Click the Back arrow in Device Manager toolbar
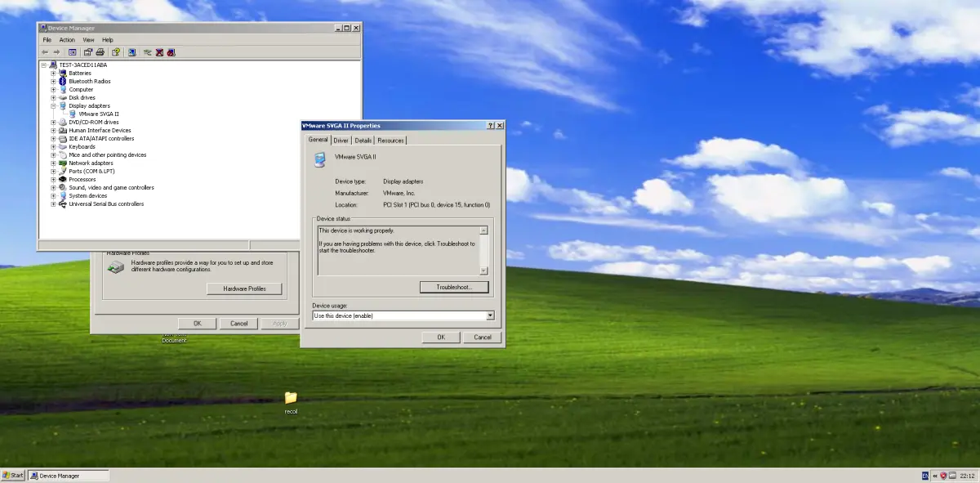Screen dimensions: 980x483 click(x=45, y=52)
